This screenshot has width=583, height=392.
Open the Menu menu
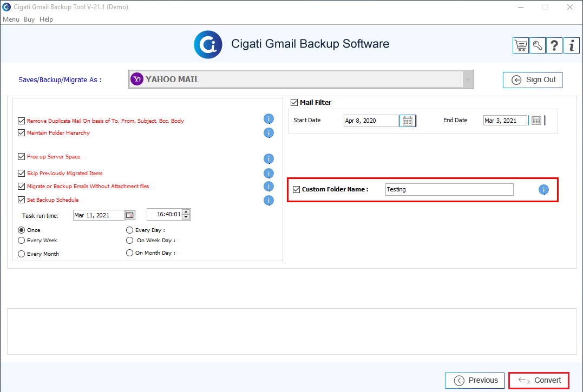click(11, 19)
